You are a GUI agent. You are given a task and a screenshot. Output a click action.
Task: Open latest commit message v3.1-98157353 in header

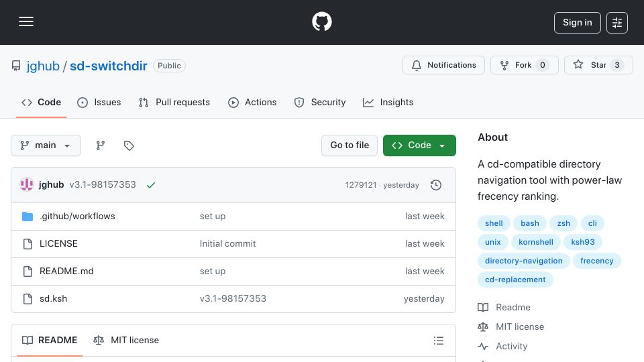click(x=103, y=185)
